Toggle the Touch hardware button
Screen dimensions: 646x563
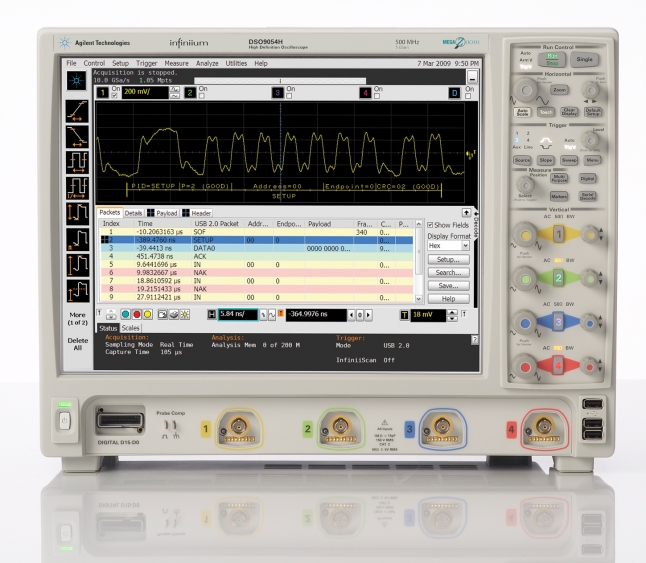point(546,112)
